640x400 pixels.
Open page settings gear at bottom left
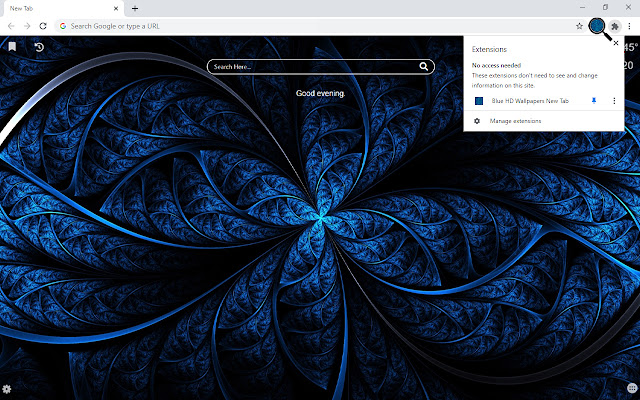click(x=7, y=389)
